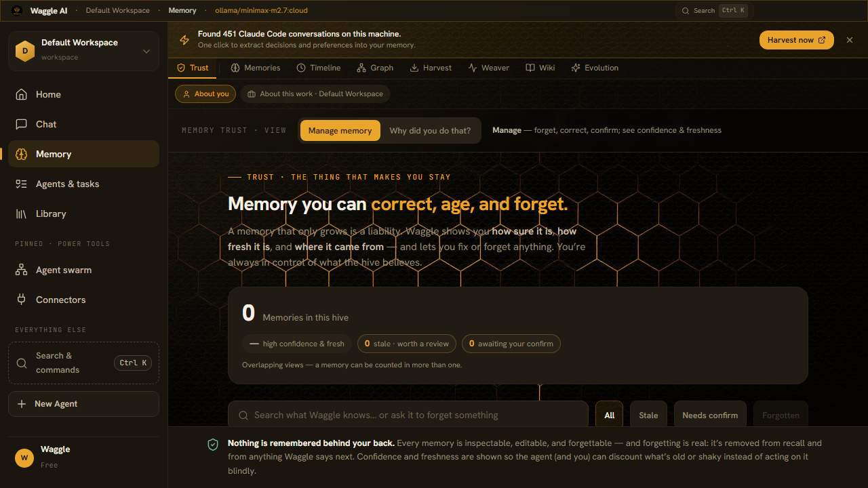Open the Waggle Free account menu

click(x=83, y=457)
